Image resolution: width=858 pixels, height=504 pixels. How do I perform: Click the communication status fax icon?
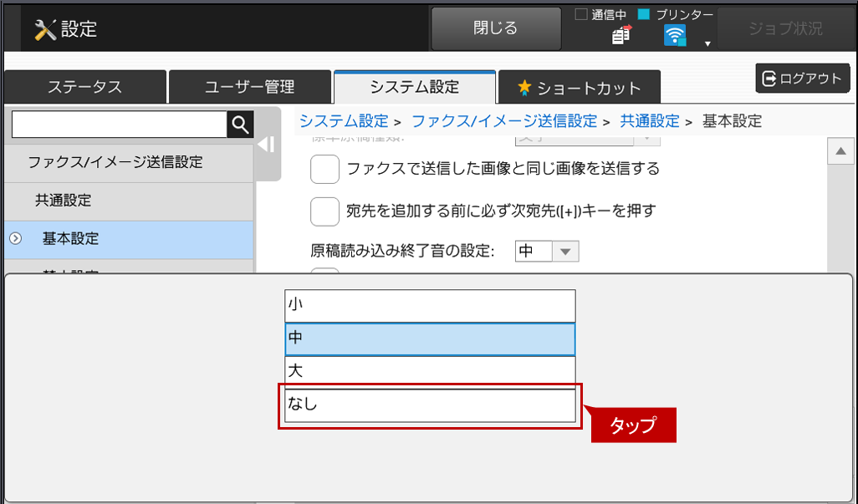(x=621, y=34)
